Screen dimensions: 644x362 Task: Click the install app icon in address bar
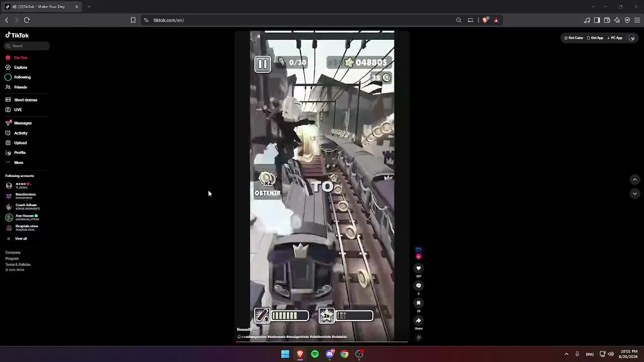(x=470, y=20)
